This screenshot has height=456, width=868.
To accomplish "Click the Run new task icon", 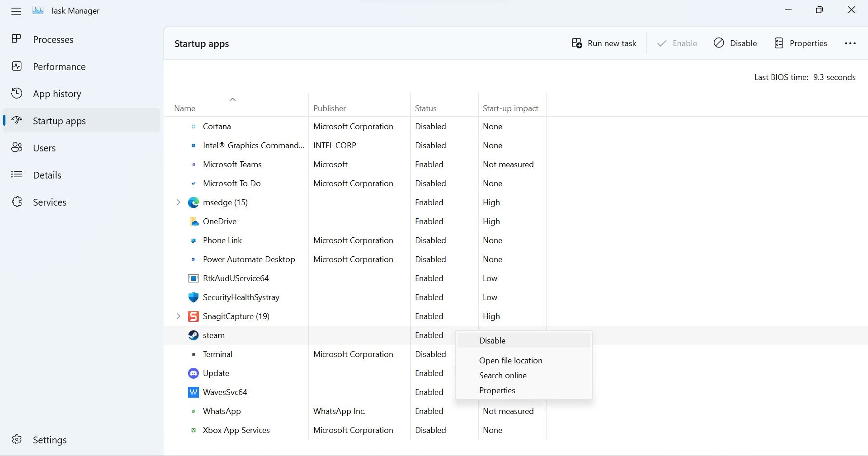I will [577, 43].
